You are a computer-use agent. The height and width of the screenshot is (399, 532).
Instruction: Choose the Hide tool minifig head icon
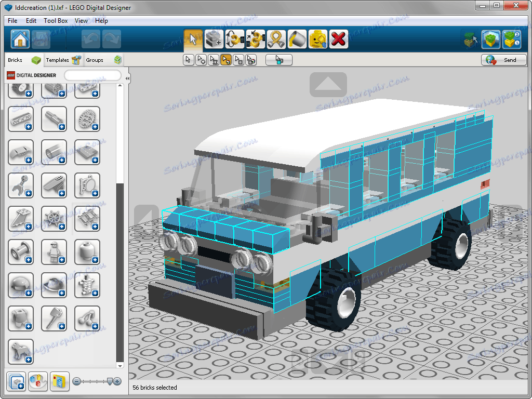pyautogui.click(x=318, y=39)
